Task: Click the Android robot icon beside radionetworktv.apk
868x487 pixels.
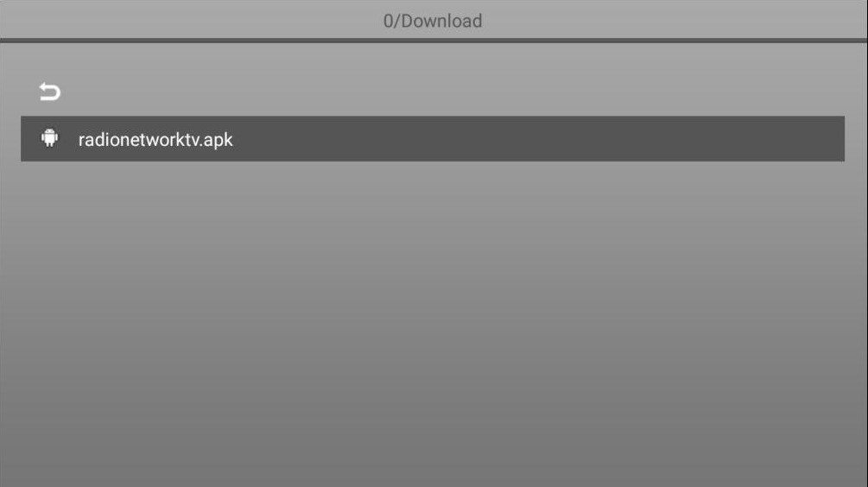Action: coord(49,138)
